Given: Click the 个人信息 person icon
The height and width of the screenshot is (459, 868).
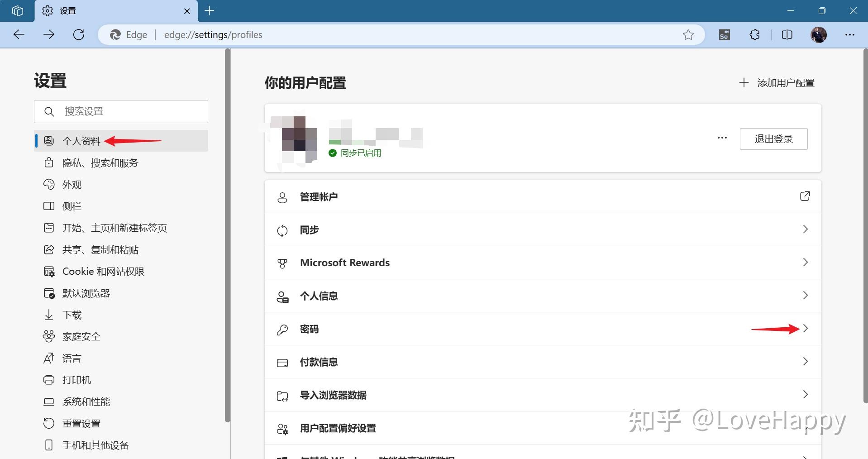Looking at the screenshot, I should pyautogui.click(x=282, y=297).
